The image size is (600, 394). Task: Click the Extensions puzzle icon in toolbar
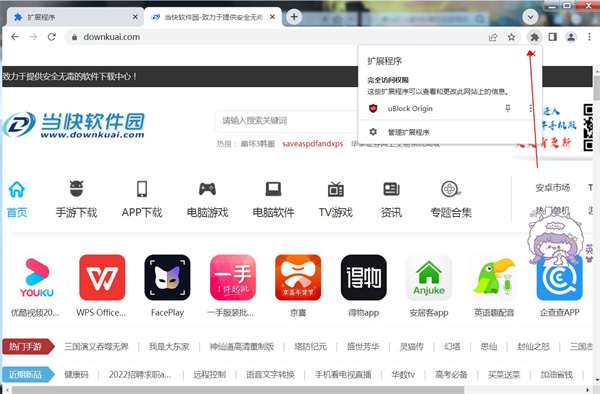click(534, 37)
